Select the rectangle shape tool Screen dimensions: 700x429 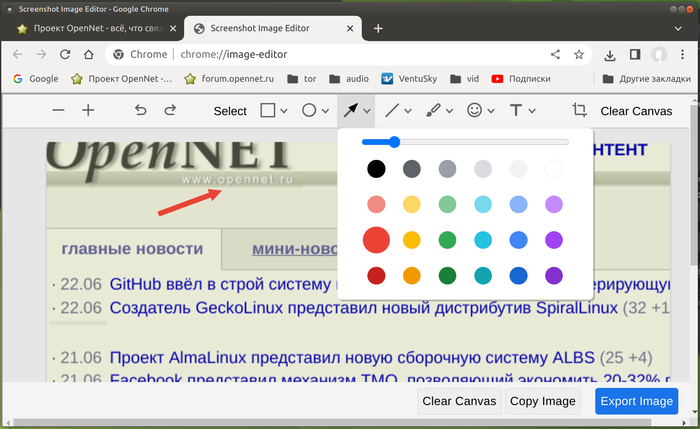click(x=268, y=111)
